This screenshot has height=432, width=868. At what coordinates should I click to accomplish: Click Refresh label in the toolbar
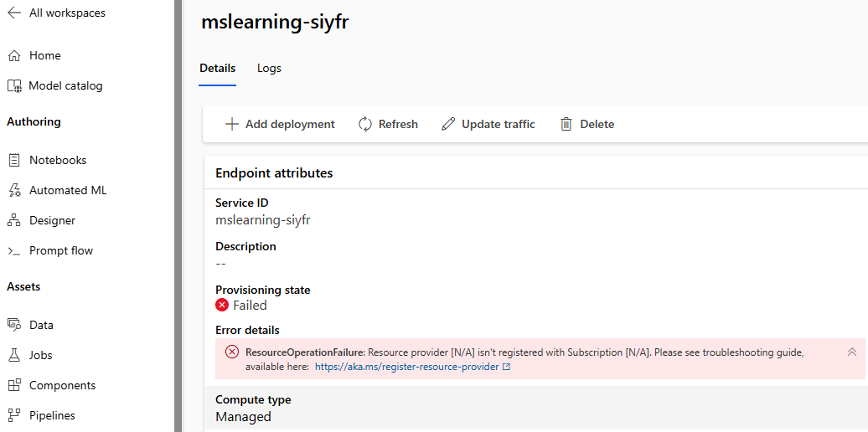pos(398,125)
